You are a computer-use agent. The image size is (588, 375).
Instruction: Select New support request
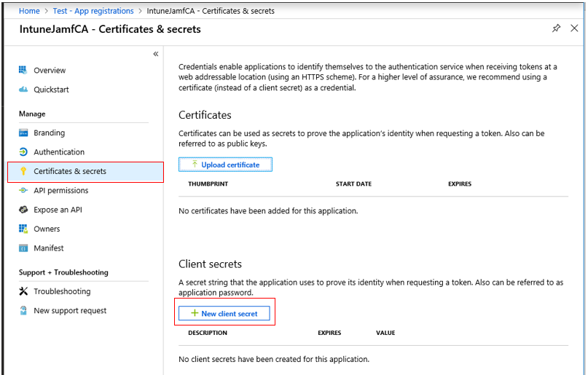(70, 311)
